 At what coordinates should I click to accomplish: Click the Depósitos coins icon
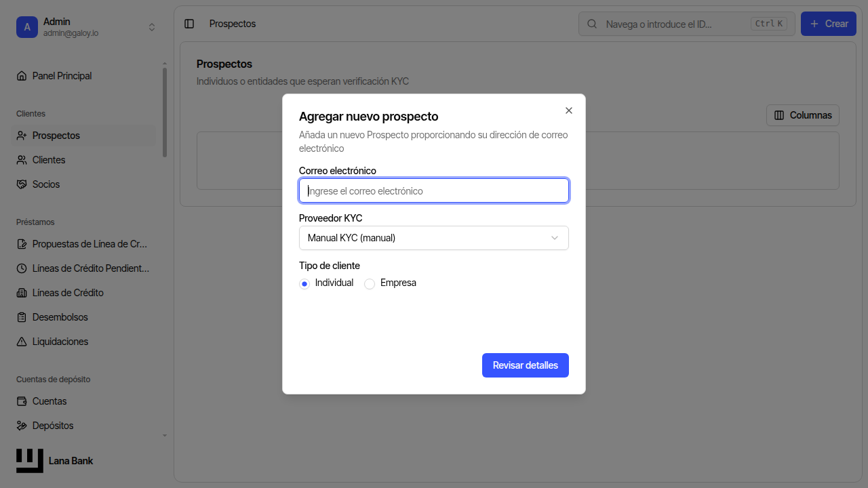click(22, 426)
